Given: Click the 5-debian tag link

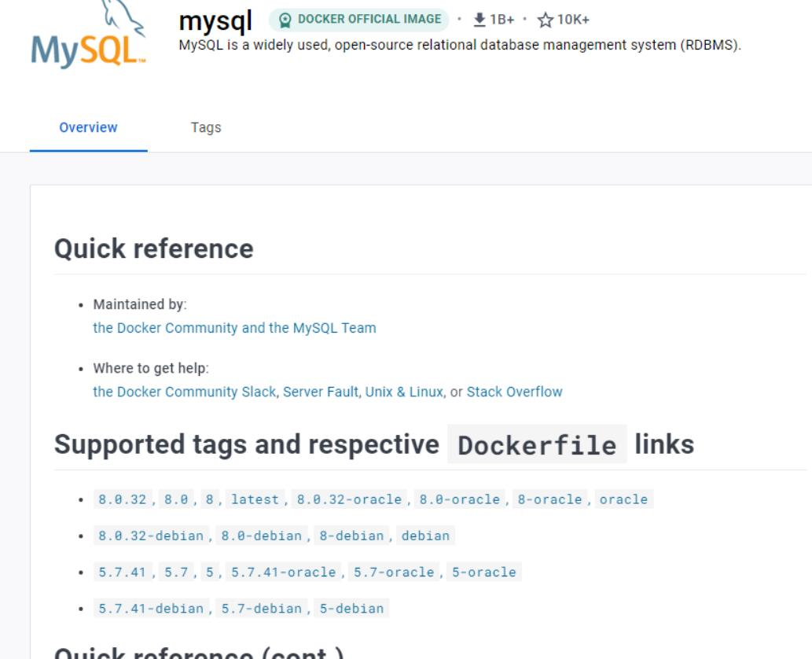Looking at the screenshot, I should click(351, 608).
